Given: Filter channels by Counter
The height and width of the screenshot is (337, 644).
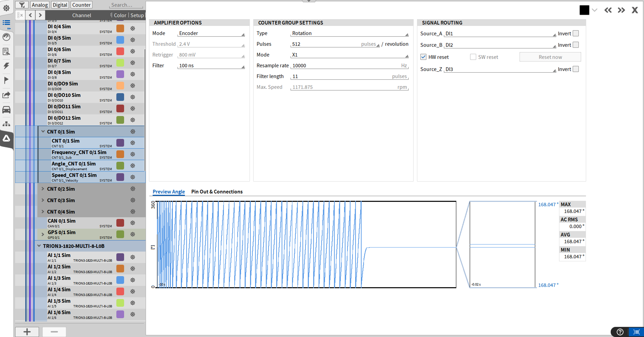Looking at the screenshot, I should [81, 5].
